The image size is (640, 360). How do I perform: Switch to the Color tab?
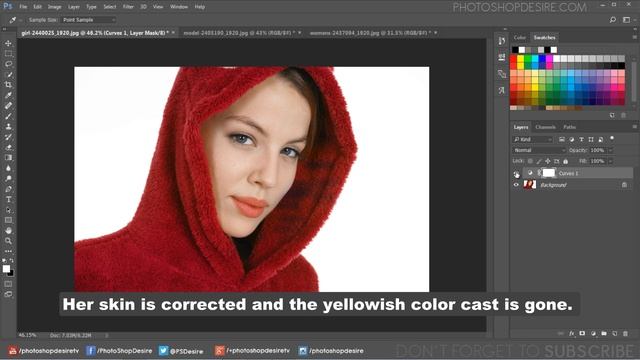point(520,38)
